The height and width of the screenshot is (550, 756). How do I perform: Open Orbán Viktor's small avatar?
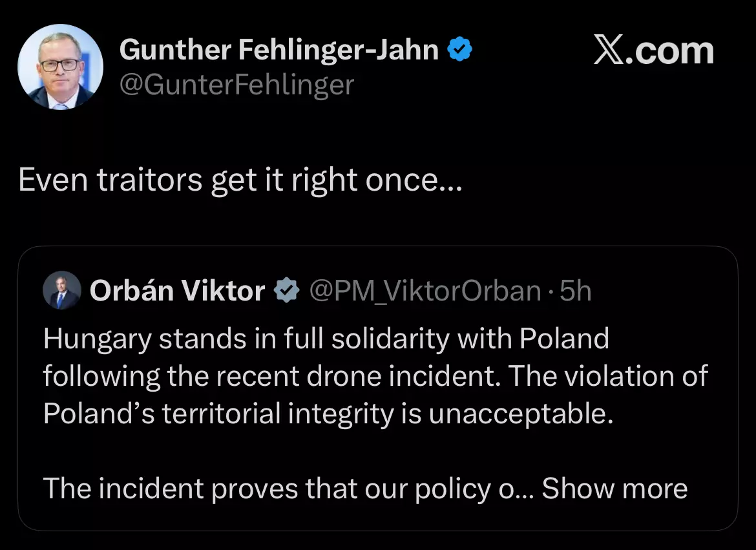tap(62, 290)
